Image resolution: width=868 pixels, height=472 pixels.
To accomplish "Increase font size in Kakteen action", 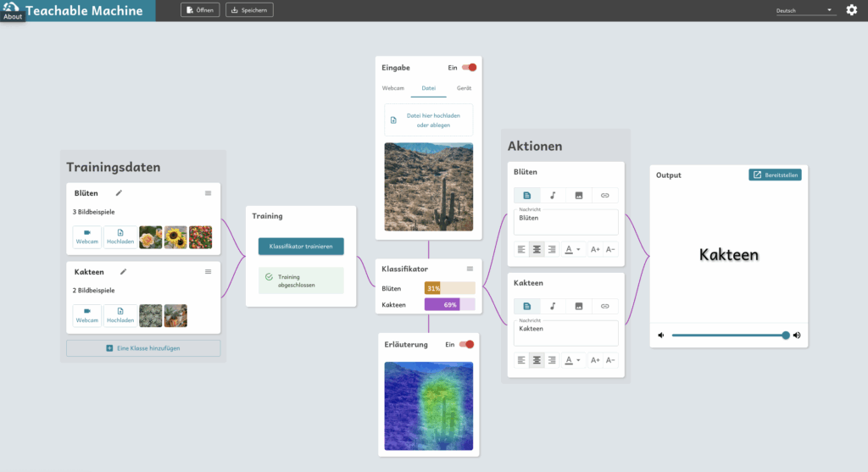I will coord(595,360).
